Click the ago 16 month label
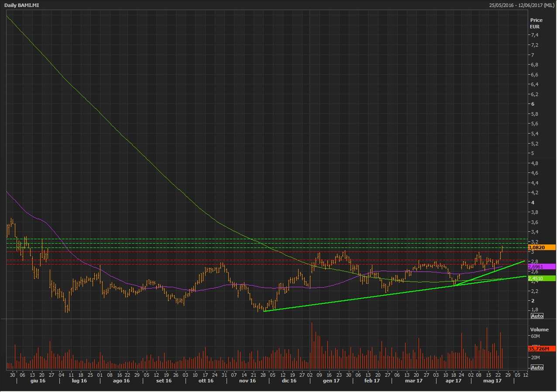 (x=121, y=381)
